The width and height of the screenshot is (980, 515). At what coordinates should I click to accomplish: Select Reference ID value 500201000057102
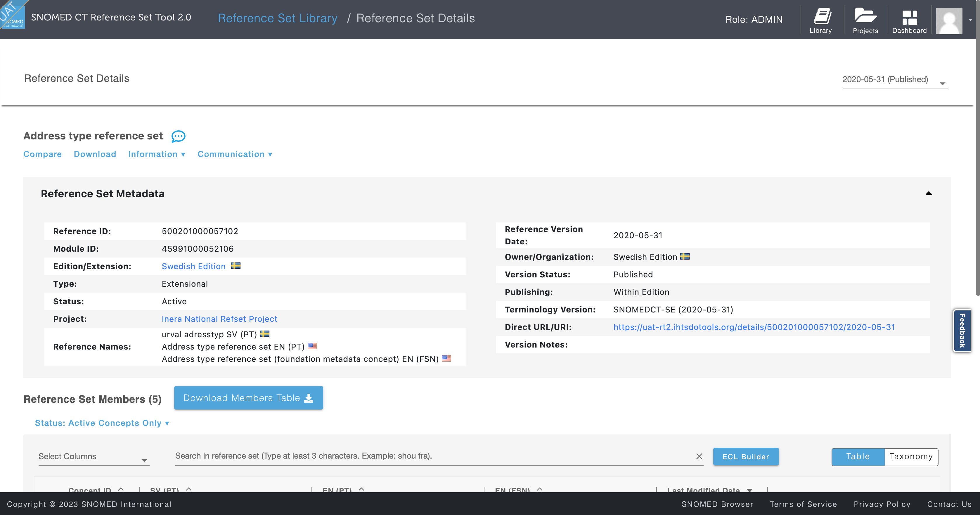(200, 231)
